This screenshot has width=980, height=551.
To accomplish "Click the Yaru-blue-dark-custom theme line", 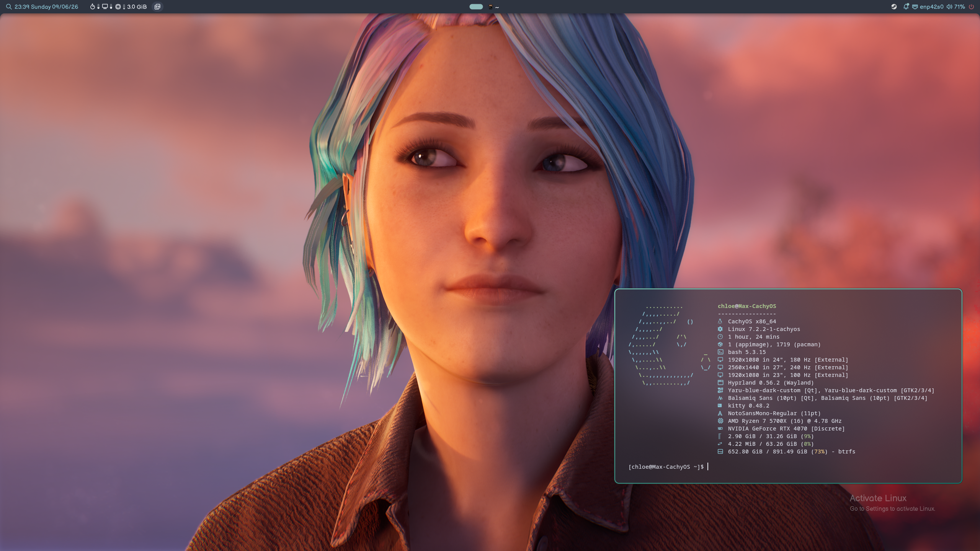I will 831,390.
